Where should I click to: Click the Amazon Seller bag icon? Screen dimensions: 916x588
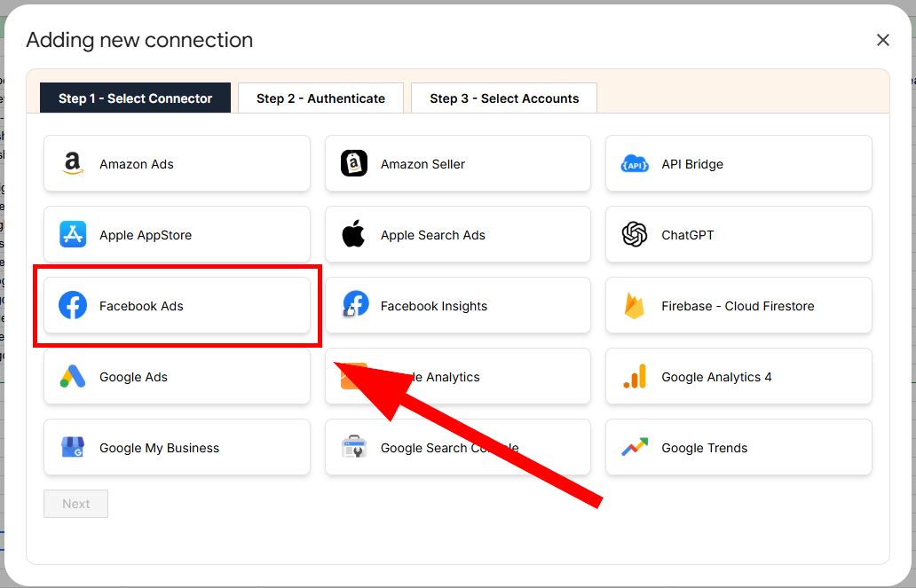coord(354,163)
